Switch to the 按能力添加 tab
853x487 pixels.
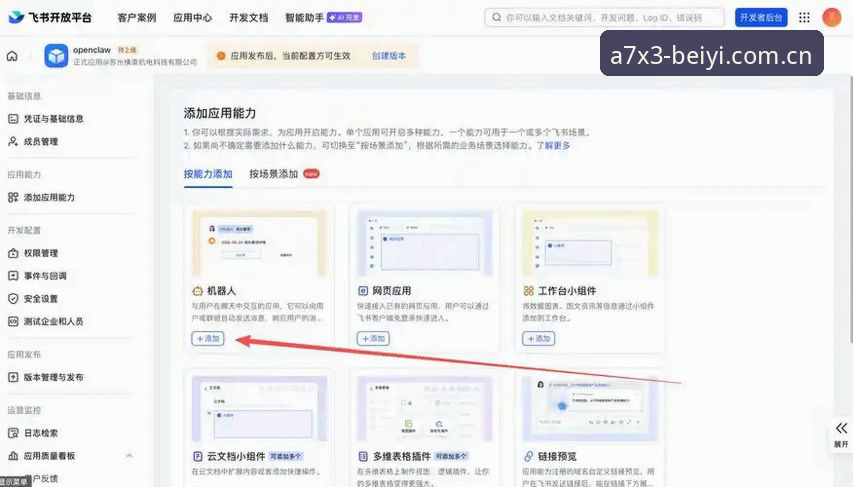pos(208,174)
